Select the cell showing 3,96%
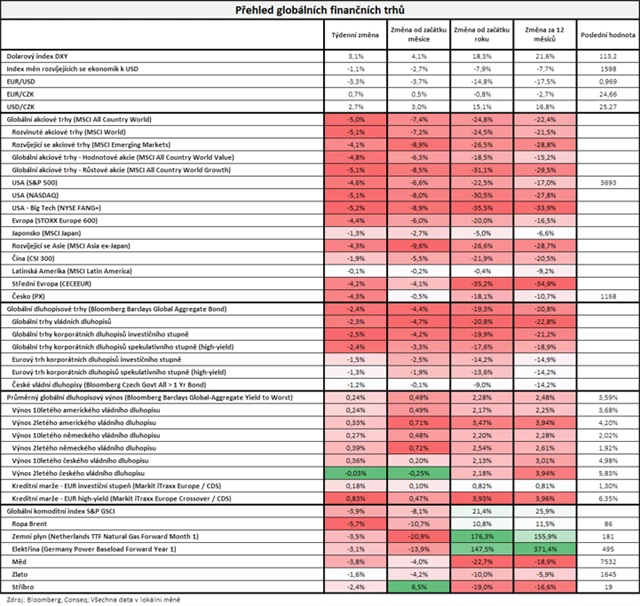This screenshot has height=606, width=640. (544, 497)
